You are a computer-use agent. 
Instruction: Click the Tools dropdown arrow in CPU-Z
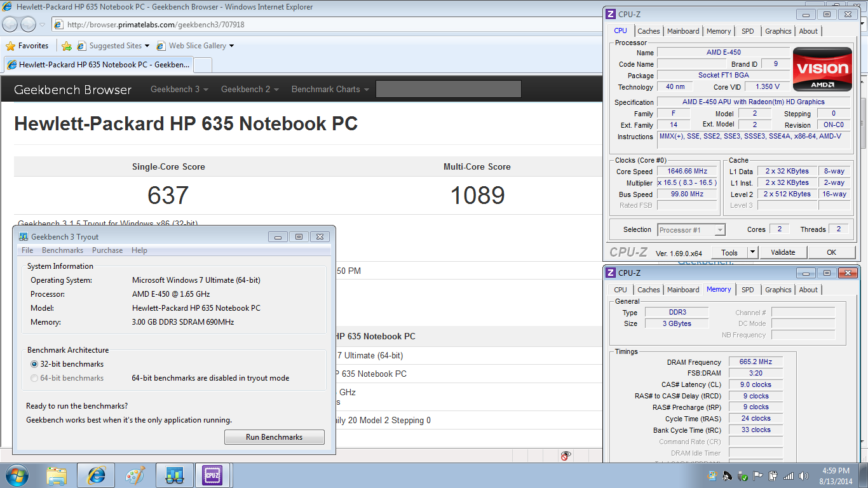point(752,252)
